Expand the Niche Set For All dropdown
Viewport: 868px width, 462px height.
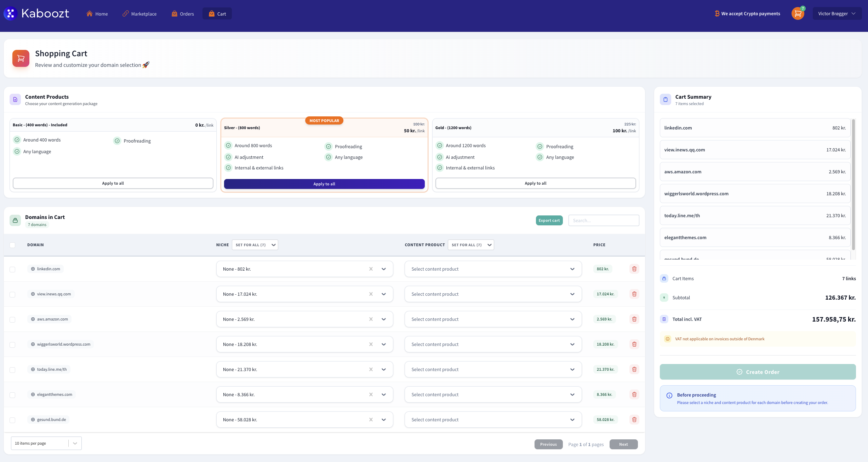point(255,245)
